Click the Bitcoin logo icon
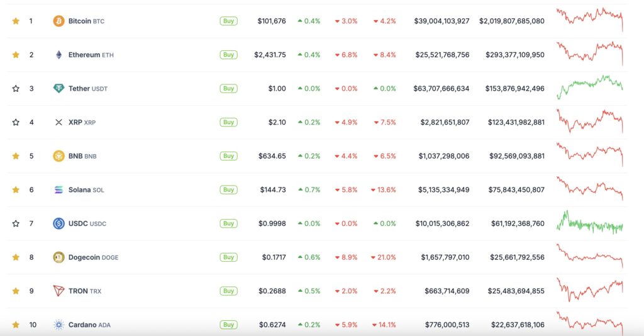The width and height of the screenshot is (644, 336). (58, 21)
